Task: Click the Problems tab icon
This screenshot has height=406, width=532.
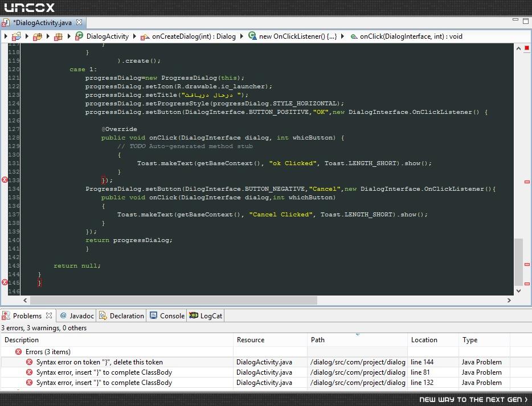Action: pyautogui.click(x=6, y=316)
